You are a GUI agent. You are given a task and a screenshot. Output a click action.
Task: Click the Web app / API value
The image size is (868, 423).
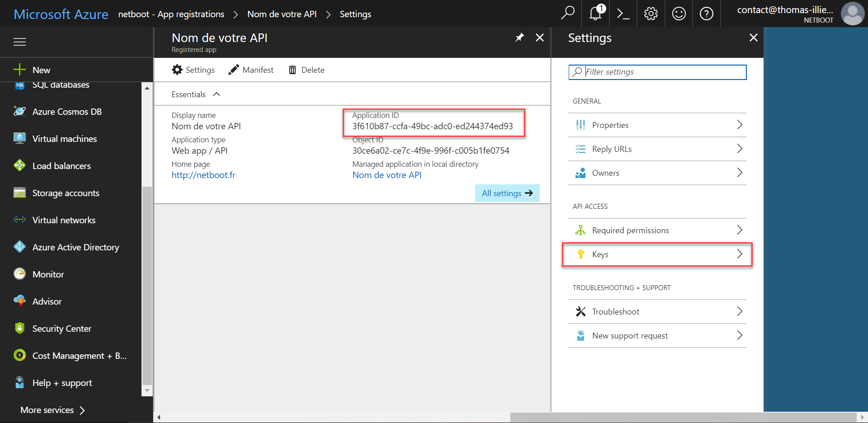coord(199,150)
